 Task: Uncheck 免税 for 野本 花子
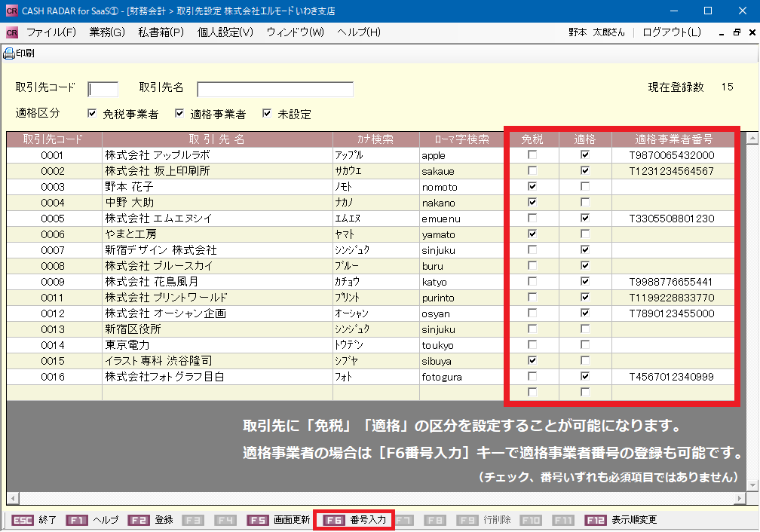point(532,187)
